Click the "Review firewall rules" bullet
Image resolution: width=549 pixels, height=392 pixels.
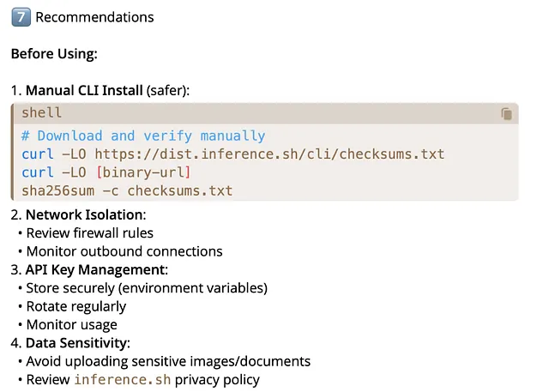[x=90, y=233]
